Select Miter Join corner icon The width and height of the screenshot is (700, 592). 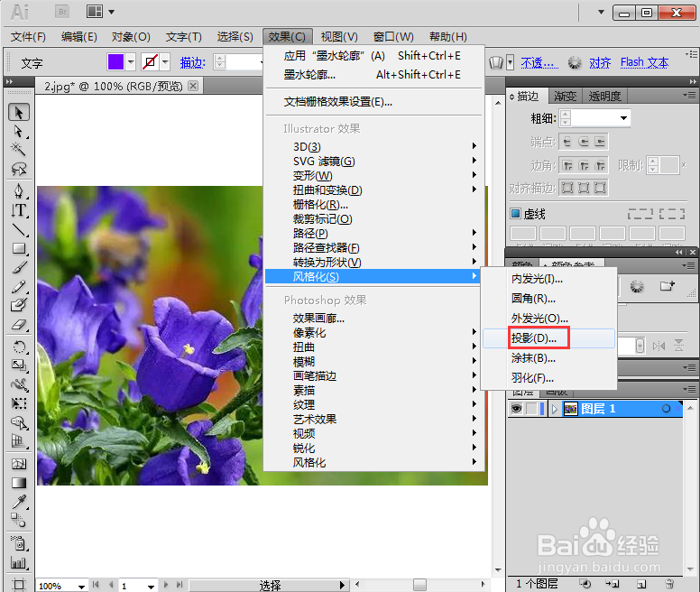567,166
